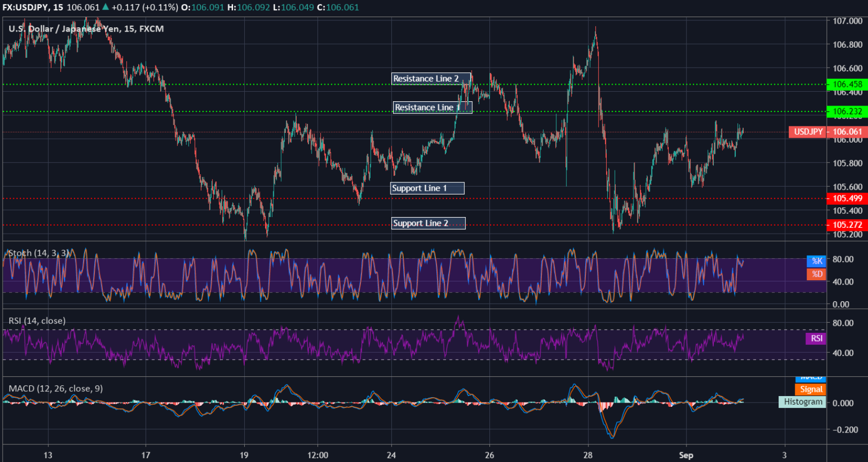Click the 106.061 last price tag

848,132
